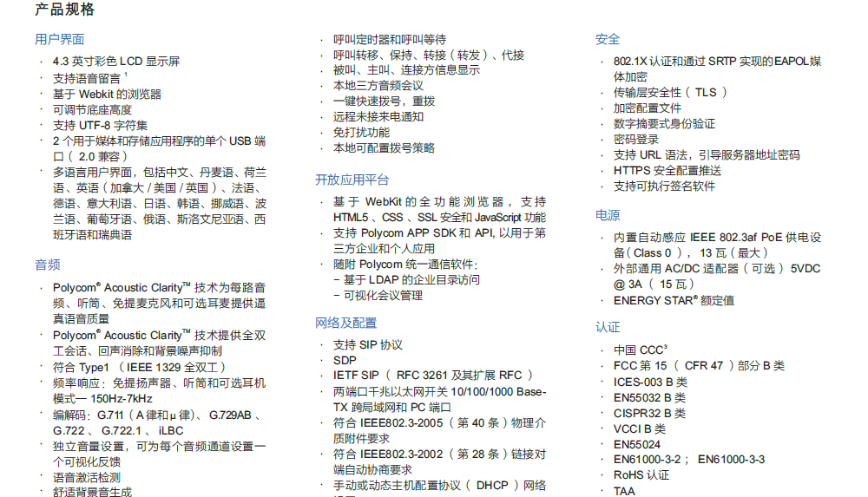
Task: Click the 4.3 英寸彩色 LCD 显示屏 line
Action: [115, 62]
